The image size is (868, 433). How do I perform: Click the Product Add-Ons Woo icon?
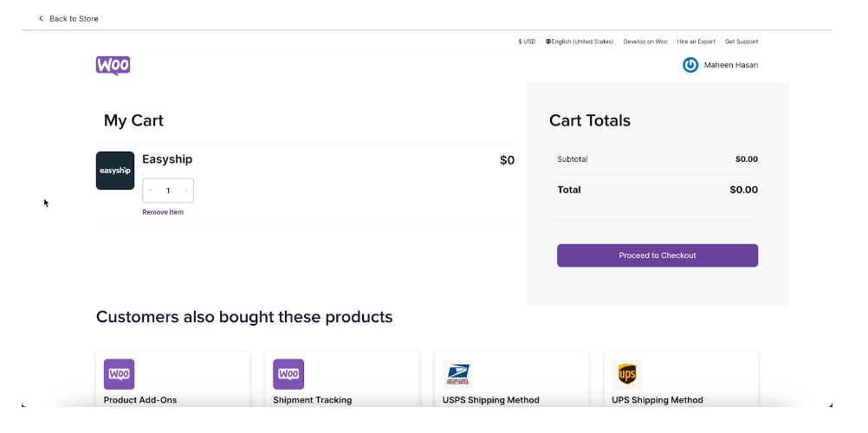click(119, 374)
